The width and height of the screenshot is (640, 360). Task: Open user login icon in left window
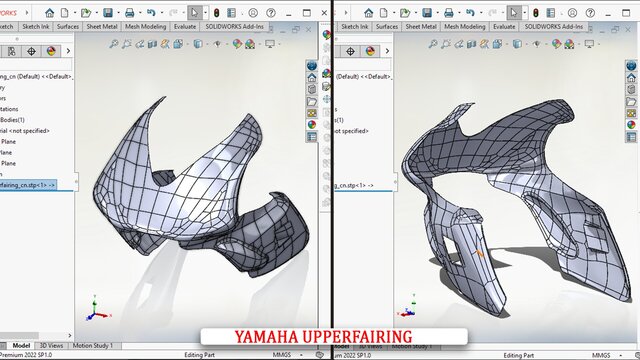point(253,13)
